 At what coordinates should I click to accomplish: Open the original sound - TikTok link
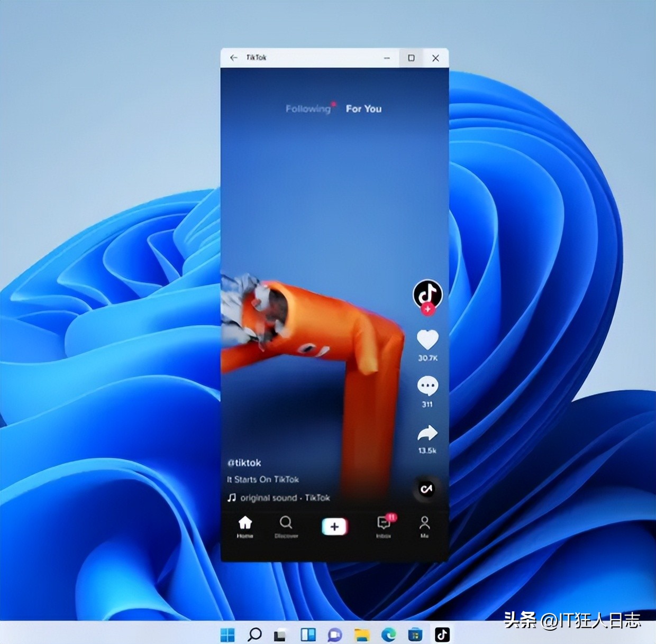pos(285,498)
